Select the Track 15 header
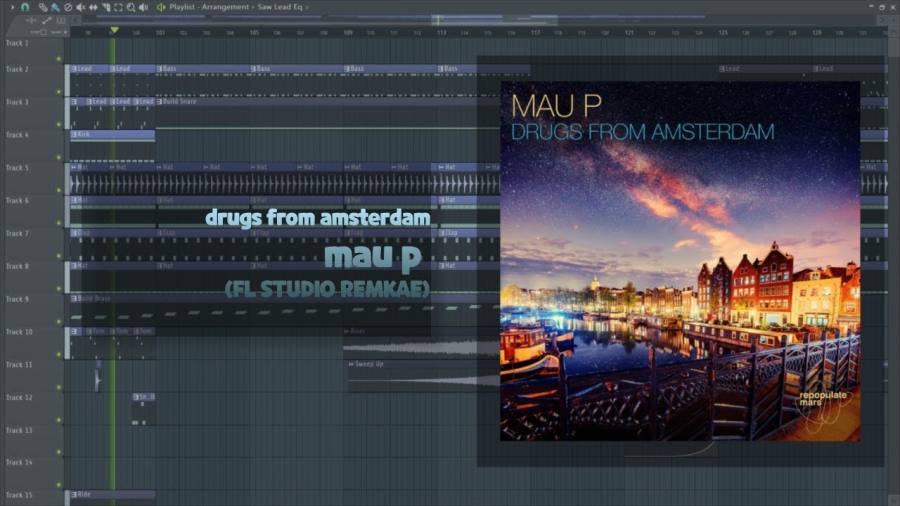Screen dimensions: 900x506 (x=33, y=497)
